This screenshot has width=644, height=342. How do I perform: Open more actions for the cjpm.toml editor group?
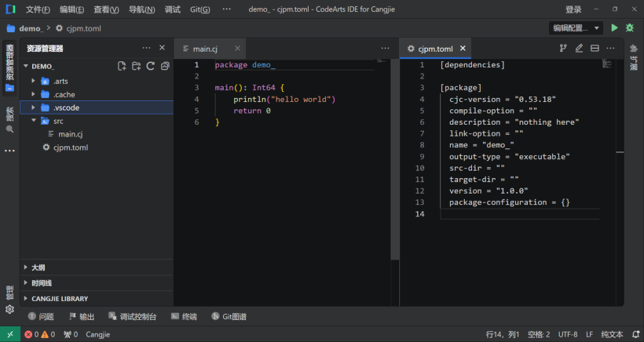click(611, 49)
